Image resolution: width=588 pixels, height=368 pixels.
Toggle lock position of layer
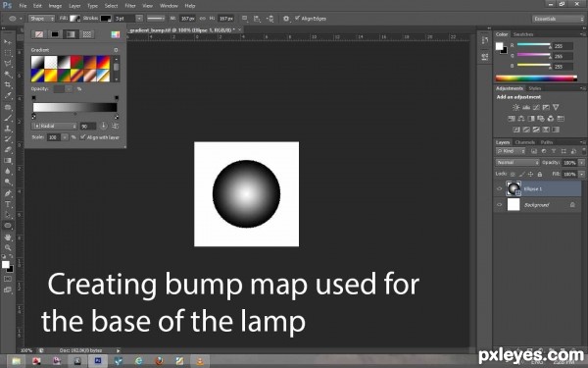(x=530, y=175)
